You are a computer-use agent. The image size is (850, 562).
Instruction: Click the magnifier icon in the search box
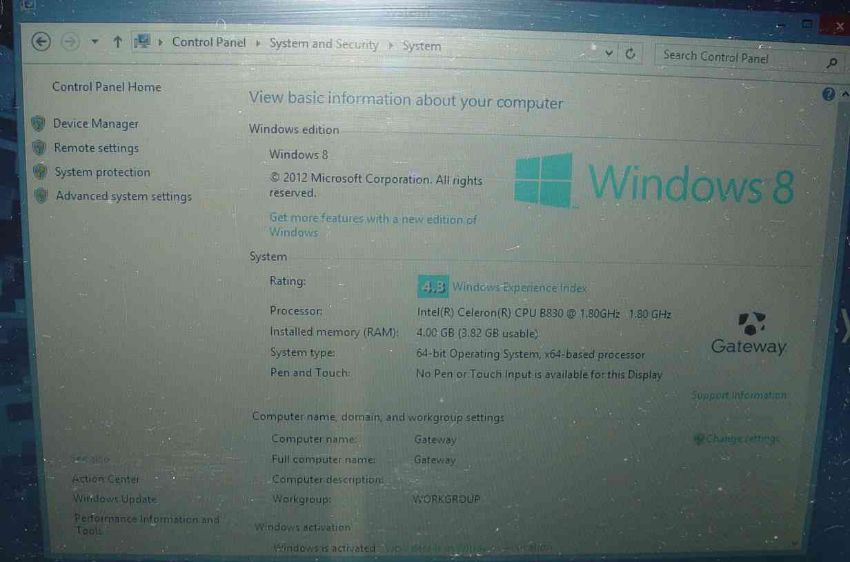click(831, 63)
